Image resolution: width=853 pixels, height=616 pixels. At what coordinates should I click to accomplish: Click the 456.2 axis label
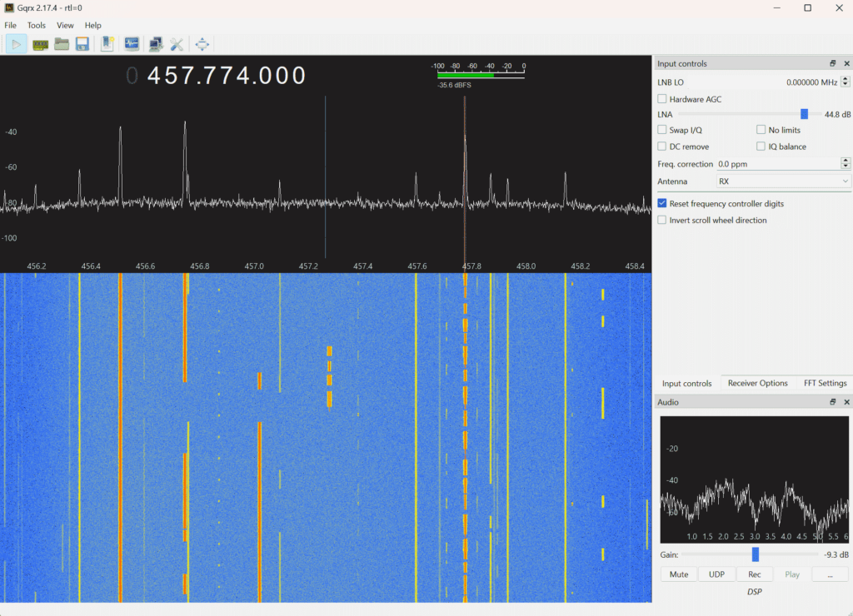(x=37, y=266)
